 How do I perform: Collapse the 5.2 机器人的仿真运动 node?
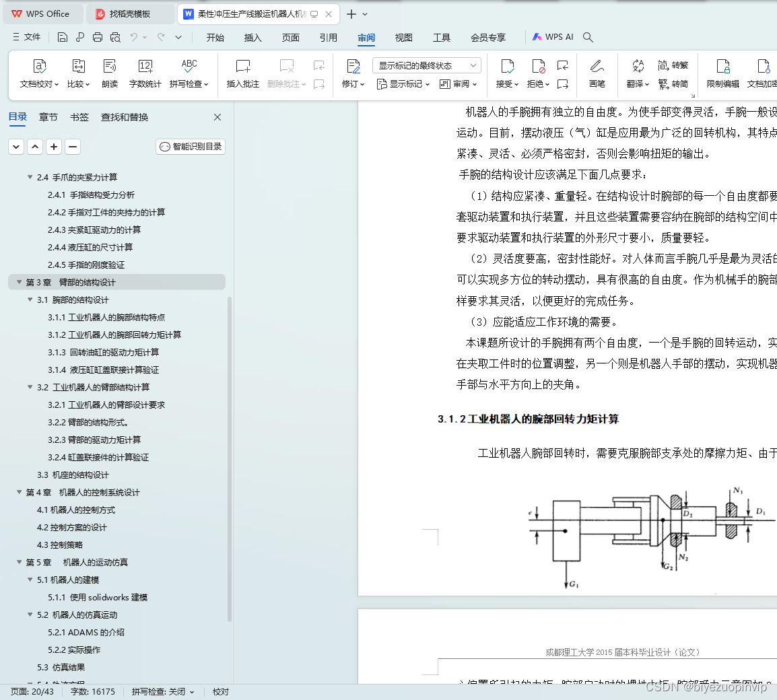pyautogui.click(x=30, y=615)
